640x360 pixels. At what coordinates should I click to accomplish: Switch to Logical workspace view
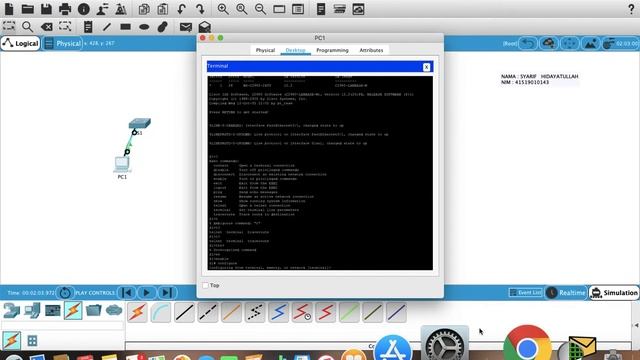(20, 43)
